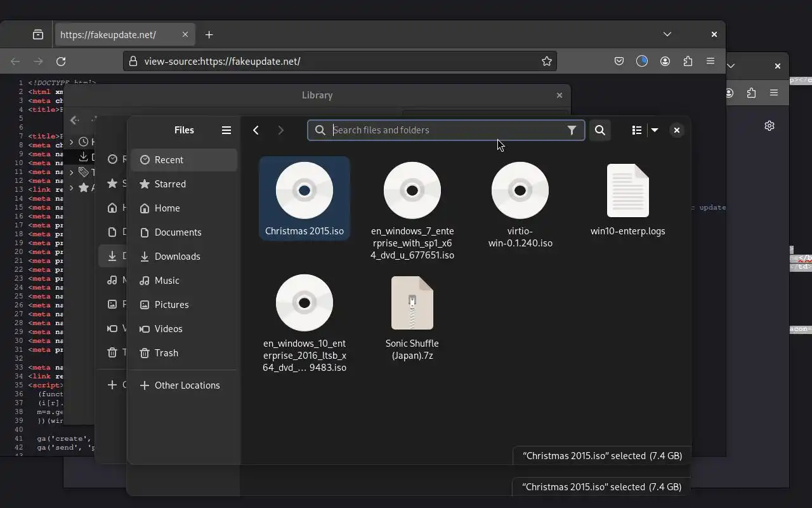
Task: Open the background window's hamburger menu
Action: coord(774,93)
